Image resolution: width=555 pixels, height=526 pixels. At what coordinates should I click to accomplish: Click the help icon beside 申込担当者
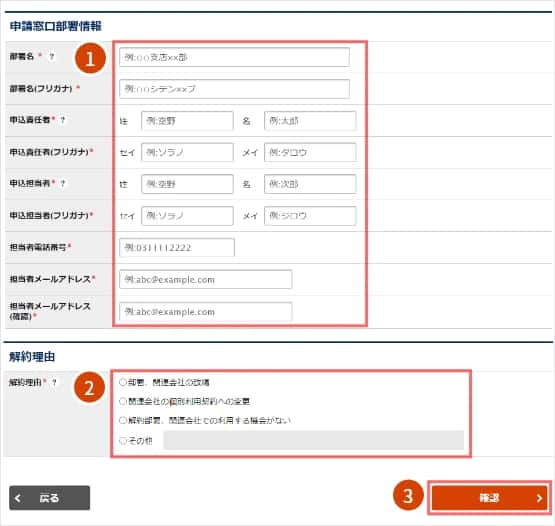pos(63,183)
